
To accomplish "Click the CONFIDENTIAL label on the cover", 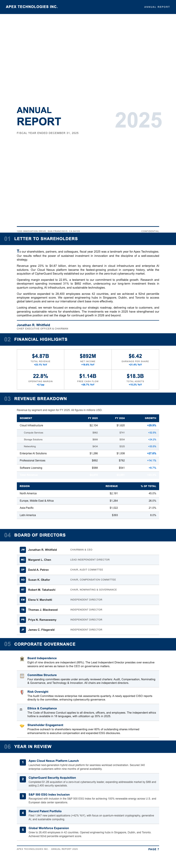I will pos(150,231).
